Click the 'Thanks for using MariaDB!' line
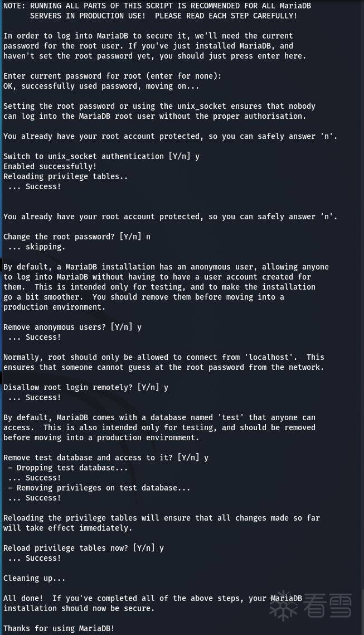The height and width of the screenshot is (635, 364). pos(59,628)
